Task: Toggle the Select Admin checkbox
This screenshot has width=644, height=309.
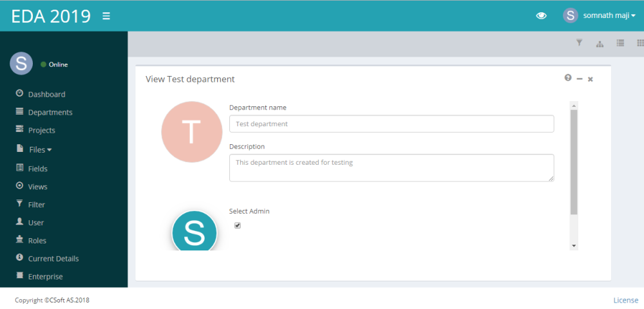Action: pos(238,225)
